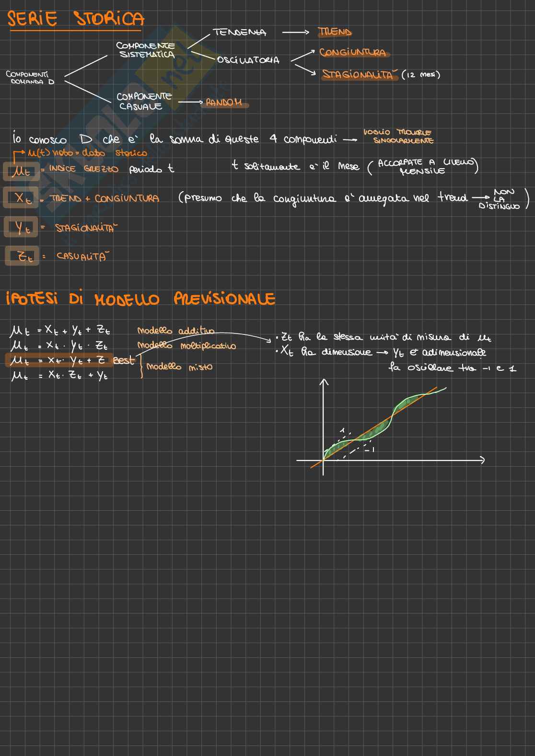Screen dimensions: 535x756
Task: Click the "IPOTESI DI MODELLO PREVISIONALE" heading
Action: (x=140, y=299)
